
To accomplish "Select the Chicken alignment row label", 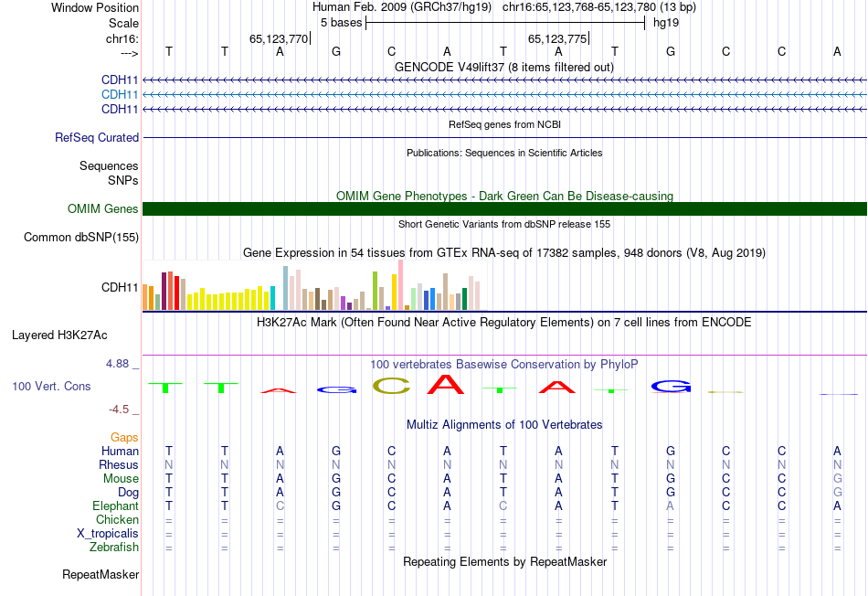I will tap(117, 519).
